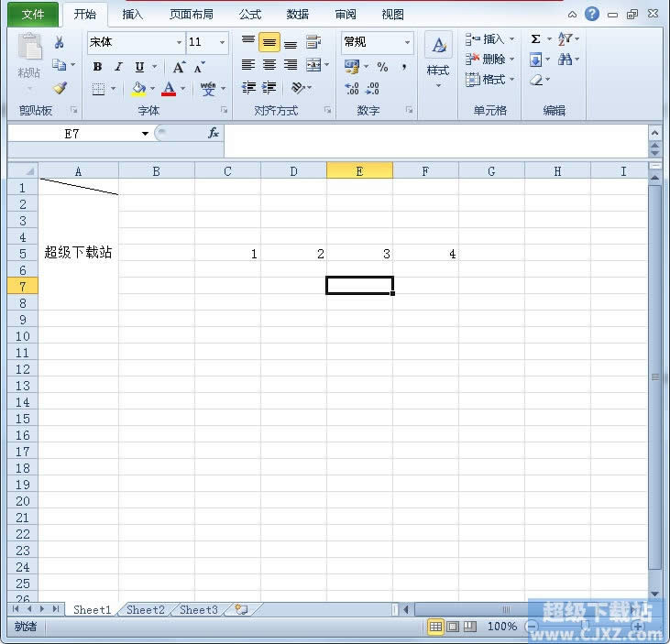The image size is (670, 644).
Task: Expand the Merge cells dropdown arrow
Action: tap(327, 65)
